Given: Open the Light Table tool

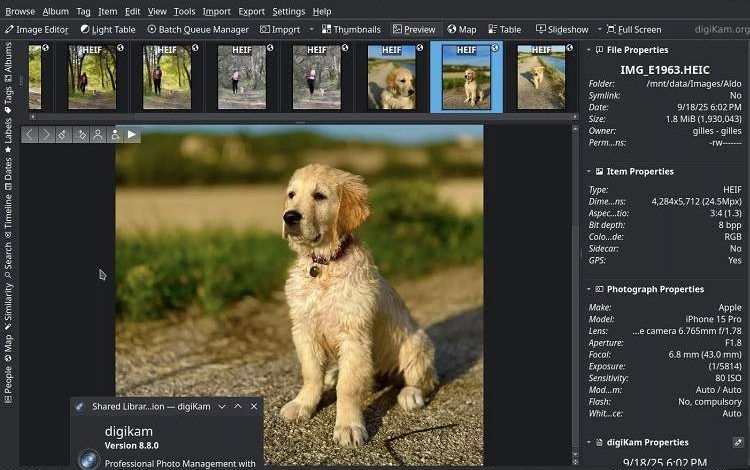Looking at the screenshot, I should pos(108,30).
